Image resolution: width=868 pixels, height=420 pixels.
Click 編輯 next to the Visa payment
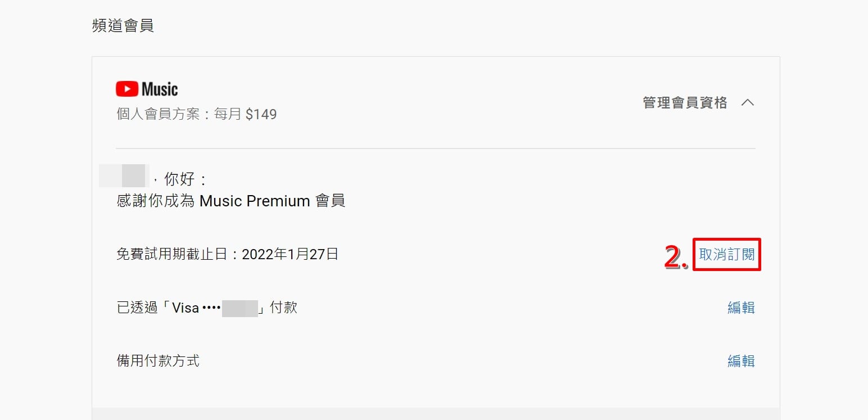[x=741, y=308]
